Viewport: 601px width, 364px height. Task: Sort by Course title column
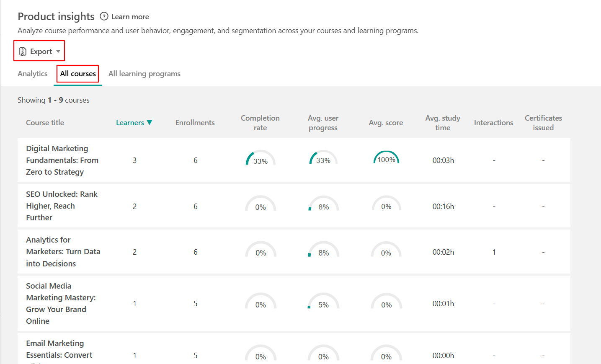click(45, 123)
